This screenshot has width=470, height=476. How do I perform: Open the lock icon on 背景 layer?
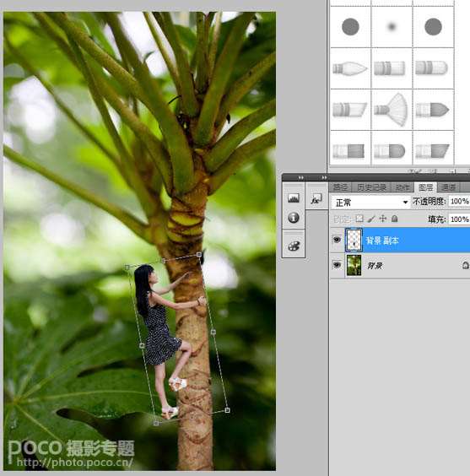coord(466,265)
